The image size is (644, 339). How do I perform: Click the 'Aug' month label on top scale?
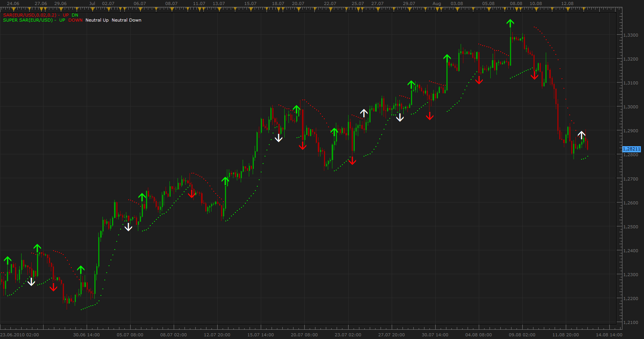(437, 3)
